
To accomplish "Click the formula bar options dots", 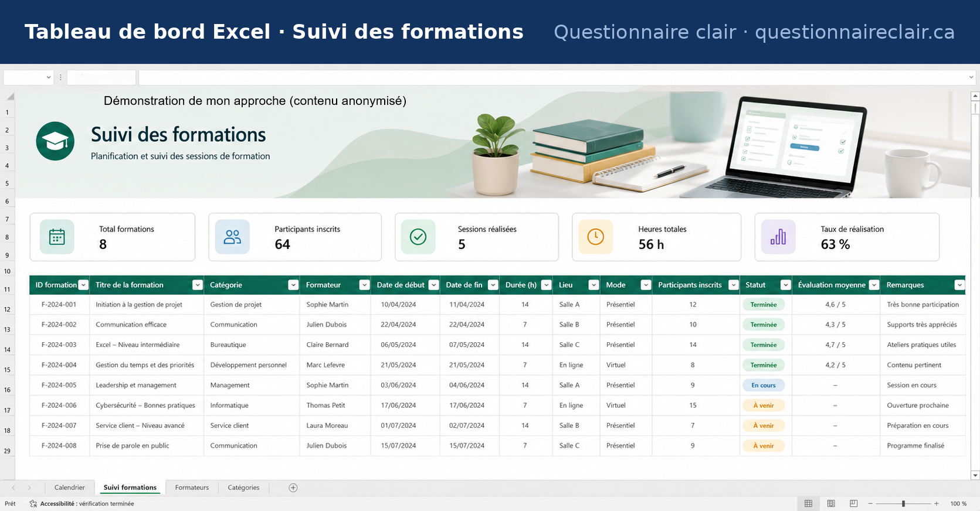I will [x=60, y=77].
